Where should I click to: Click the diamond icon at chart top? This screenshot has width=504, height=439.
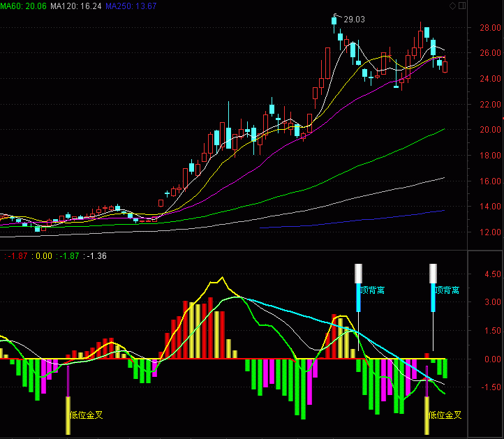[452, 6]
